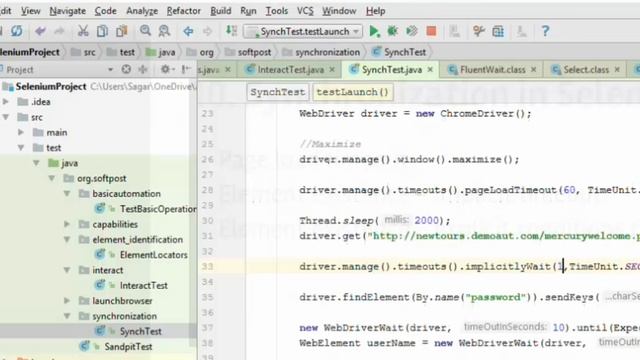This screenshot has height=360, width=640.
Task: Open the VCS menu
Action: 305,11
